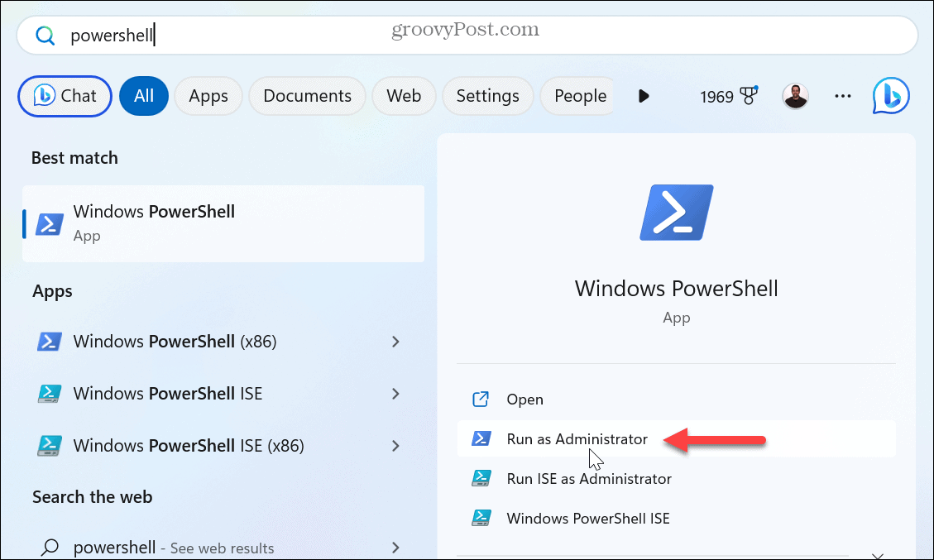
Task: Switch to the Settings filter
Action: pos(488,96)
